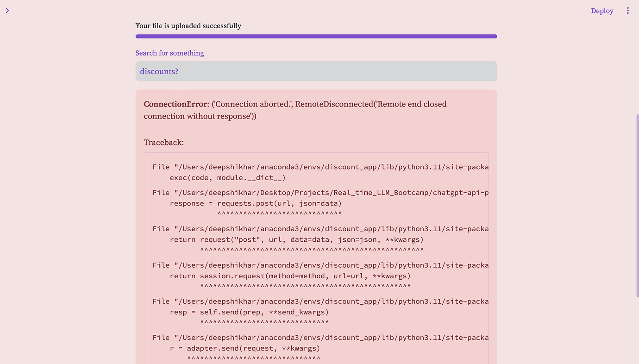Expand the collapsed sidebar chevron
Image resolution: width=639 pixels, height=364 pixels.
[7, 10]
